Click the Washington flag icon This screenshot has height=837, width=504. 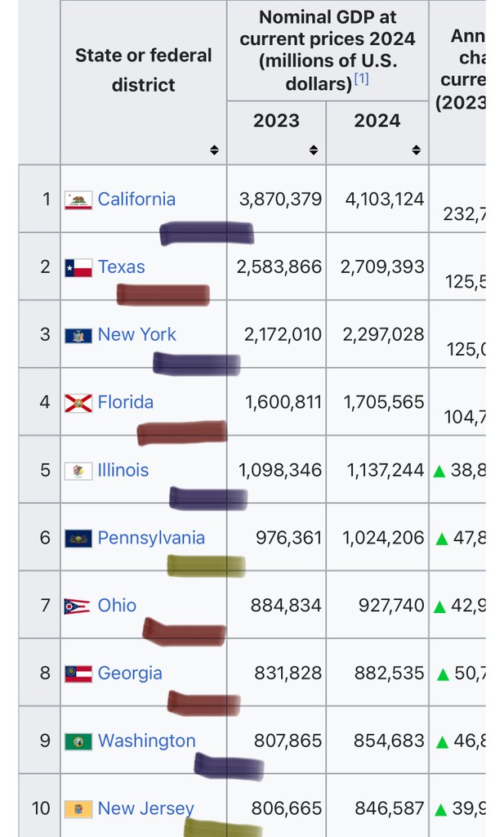78,741
